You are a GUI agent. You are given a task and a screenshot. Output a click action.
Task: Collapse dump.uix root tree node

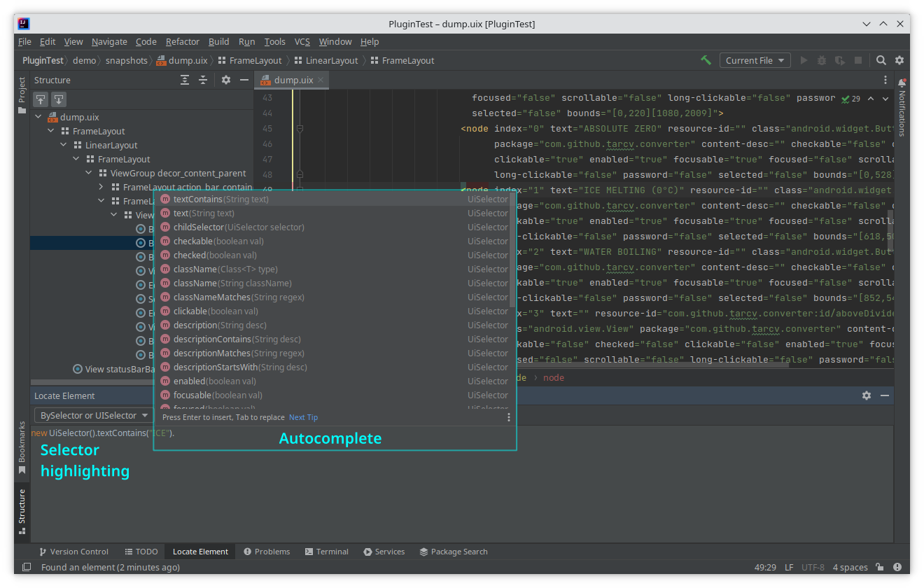click(38, 117)
